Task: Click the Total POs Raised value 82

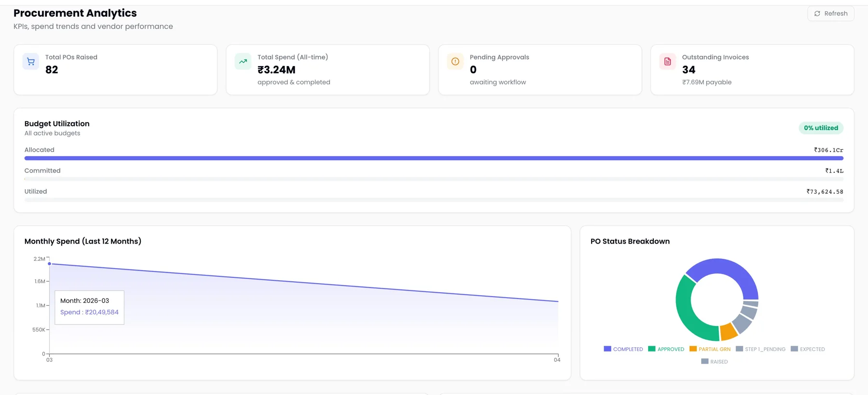Action: click(52, 70)
